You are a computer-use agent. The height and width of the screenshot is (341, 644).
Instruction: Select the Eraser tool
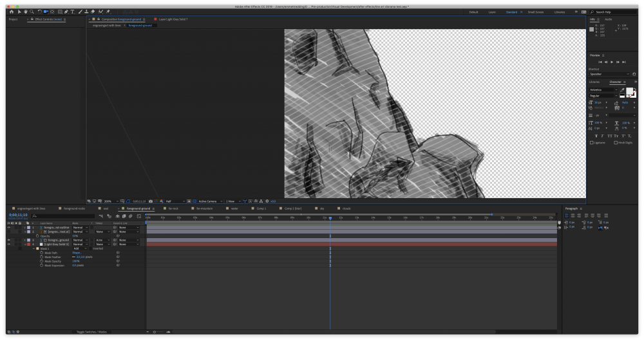click(x=93, y=12)
